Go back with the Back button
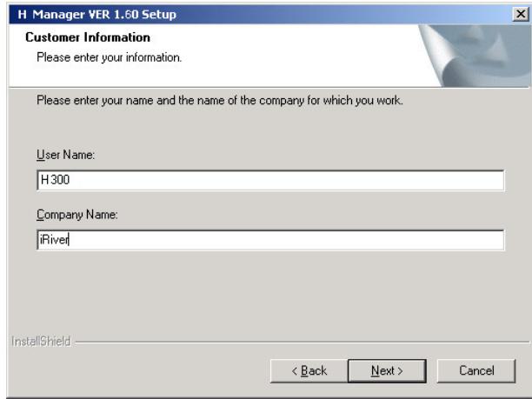Image resolution: width=532 pixels, height=399 pixels. (310, 370)
